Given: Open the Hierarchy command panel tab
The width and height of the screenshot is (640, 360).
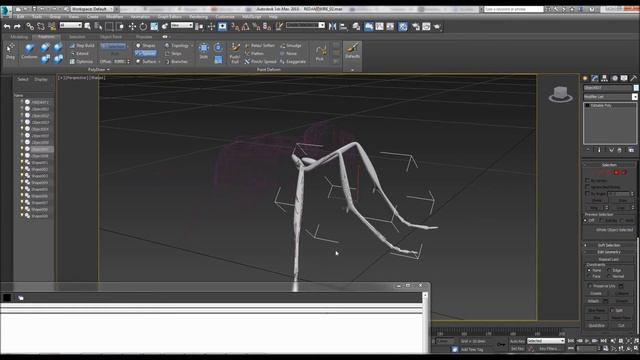Looking at the screenshot, I should click(x=604, y=78).
